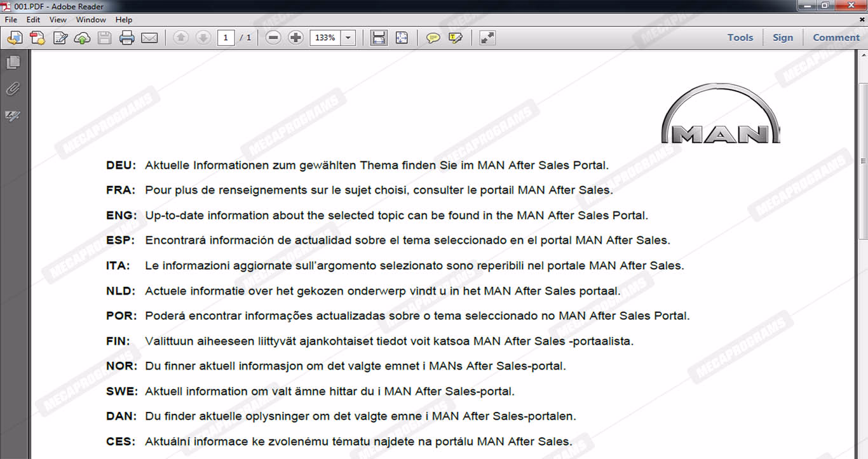Open the Comment pane
This screenshot has height=459, width=868.
(836, 37)
